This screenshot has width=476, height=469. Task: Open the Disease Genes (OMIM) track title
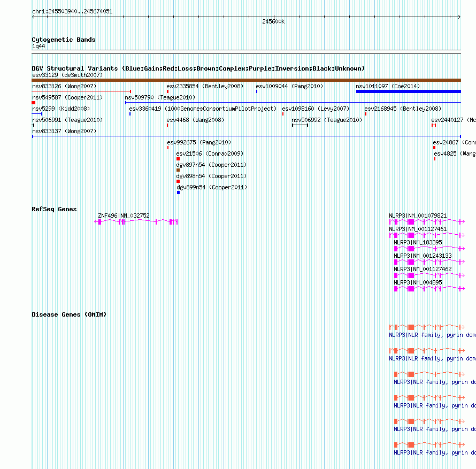click(69, 314)
